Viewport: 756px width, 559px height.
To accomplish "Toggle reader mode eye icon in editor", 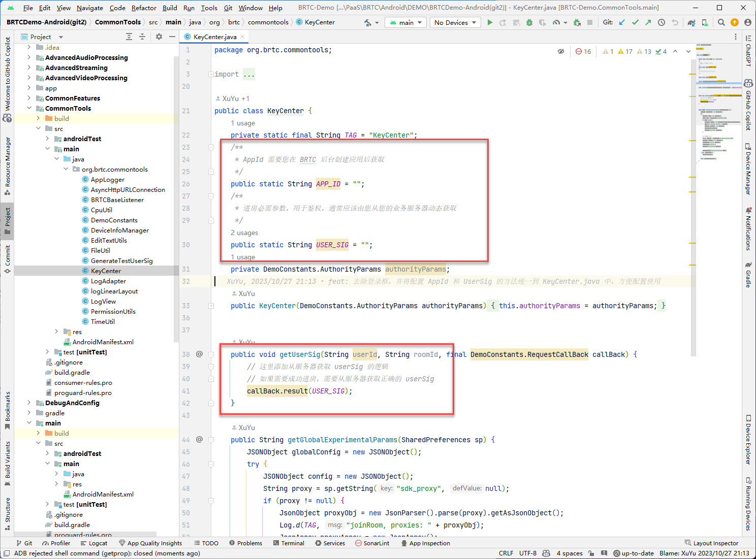I will [x=561, y=51].
